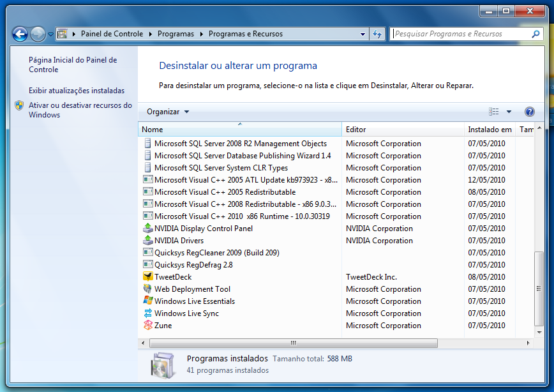Click Programas breadcrumb segment

[176, 34]
